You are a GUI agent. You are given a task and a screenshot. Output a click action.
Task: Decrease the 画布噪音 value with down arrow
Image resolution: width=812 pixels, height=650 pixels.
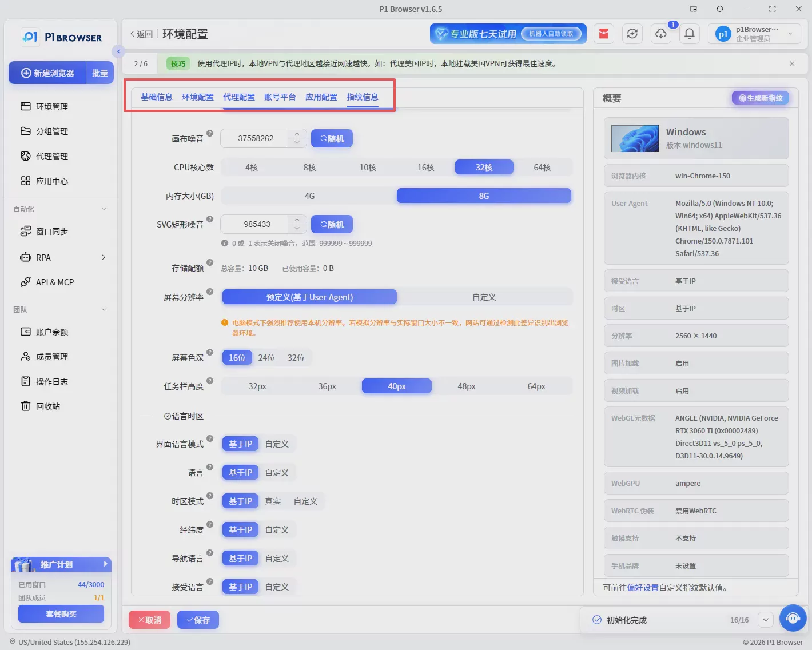[297, 143]
